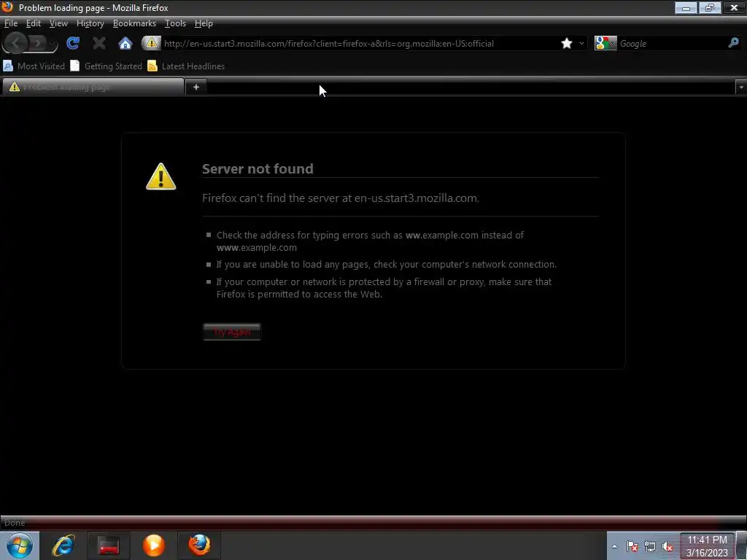Click the site identity warning icon in address bar
The image size is (747, 560).
click(x=151, y=43)
